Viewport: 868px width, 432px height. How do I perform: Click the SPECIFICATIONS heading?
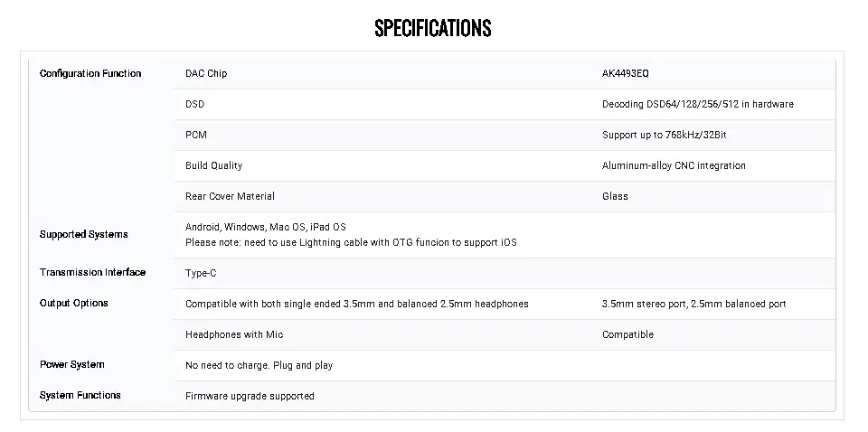(433, 28)
